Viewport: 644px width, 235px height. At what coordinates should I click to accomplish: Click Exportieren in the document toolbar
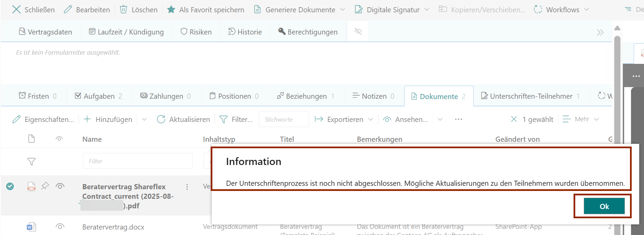coord(345,119)
